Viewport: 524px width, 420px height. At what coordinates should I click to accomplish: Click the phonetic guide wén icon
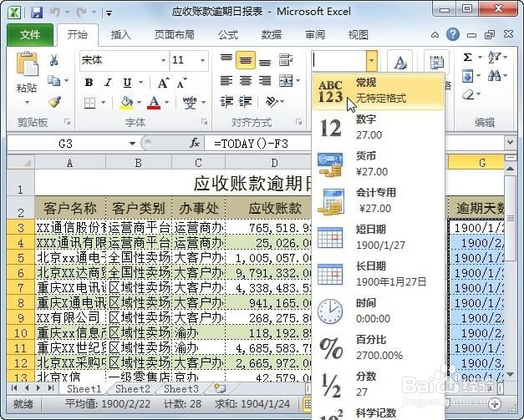click(190, 103)
